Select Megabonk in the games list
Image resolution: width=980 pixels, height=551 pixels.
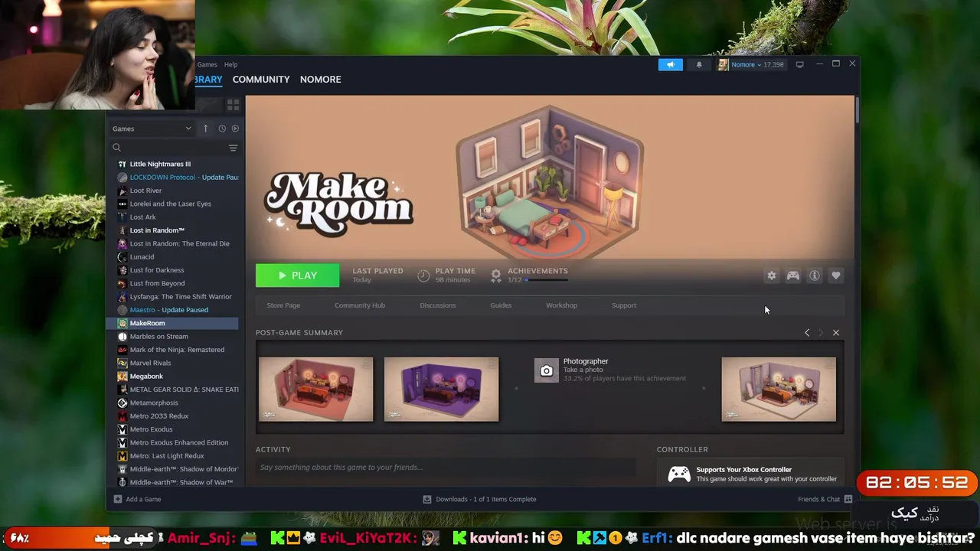146,377
